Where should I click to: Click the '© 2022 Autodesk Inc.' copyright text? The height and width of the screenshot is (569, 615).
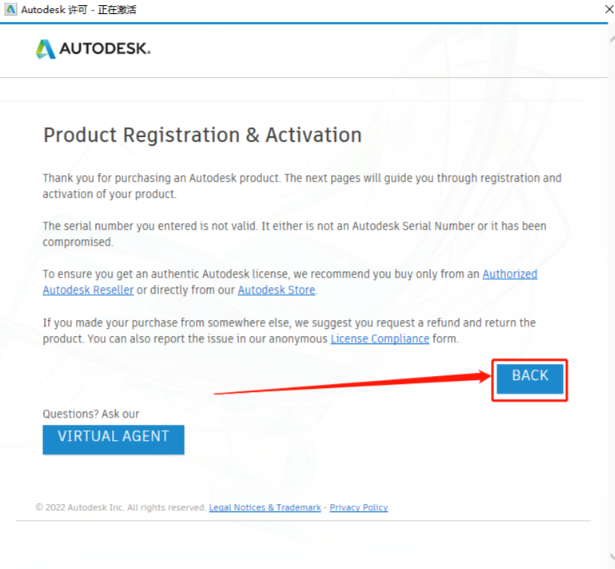120,508
